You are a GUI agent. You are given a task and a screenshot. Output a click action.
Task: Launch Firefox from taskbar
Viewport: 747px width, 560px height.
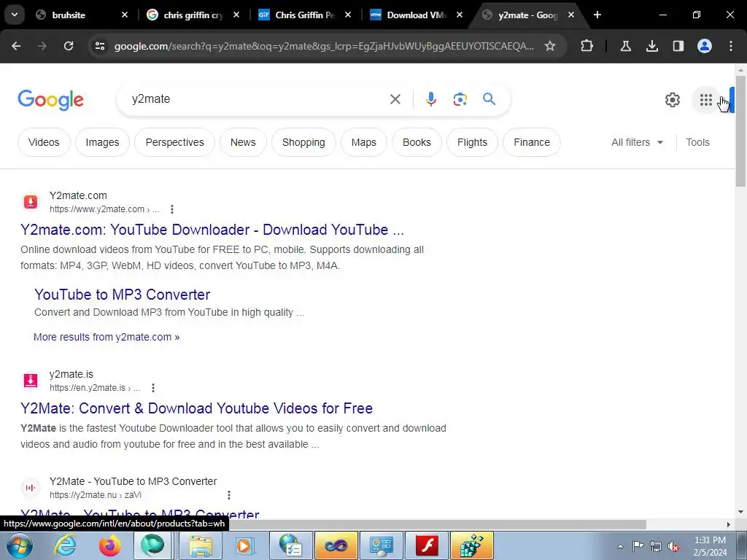(109, 545)
